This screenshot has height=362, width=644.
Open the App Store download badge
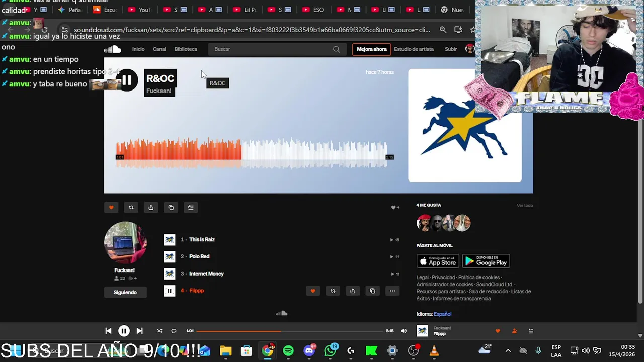438,261
